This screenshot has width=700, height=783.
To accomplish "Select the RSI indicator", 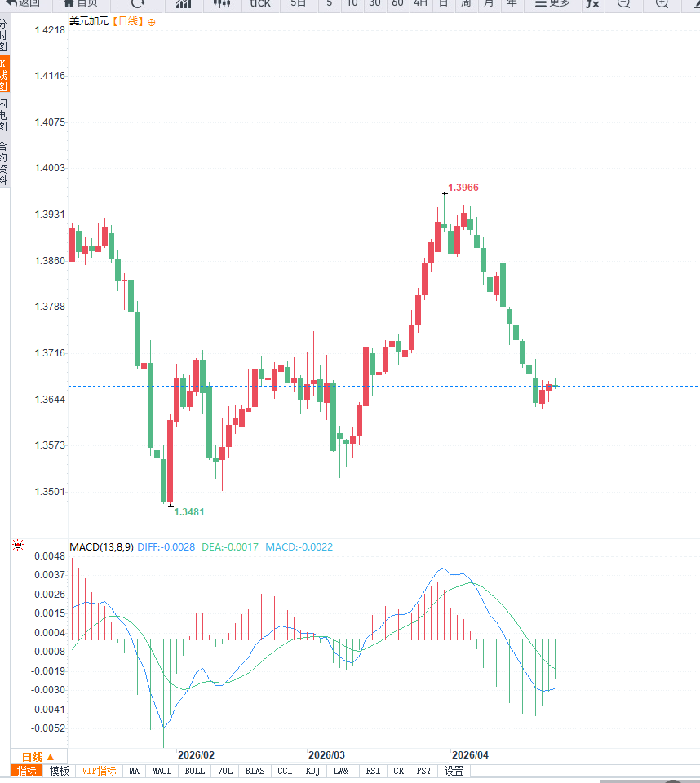I will 373,771.
